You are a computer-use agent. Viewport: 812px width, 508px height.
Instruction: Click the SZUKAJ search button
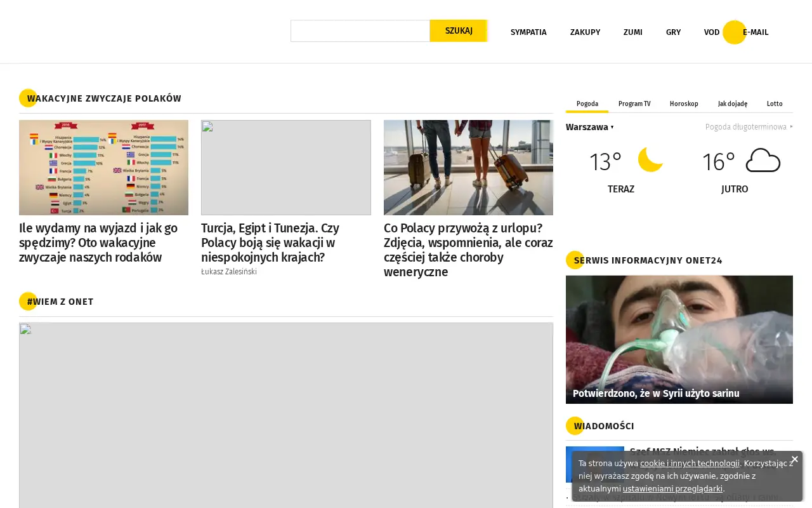[458, 30]
